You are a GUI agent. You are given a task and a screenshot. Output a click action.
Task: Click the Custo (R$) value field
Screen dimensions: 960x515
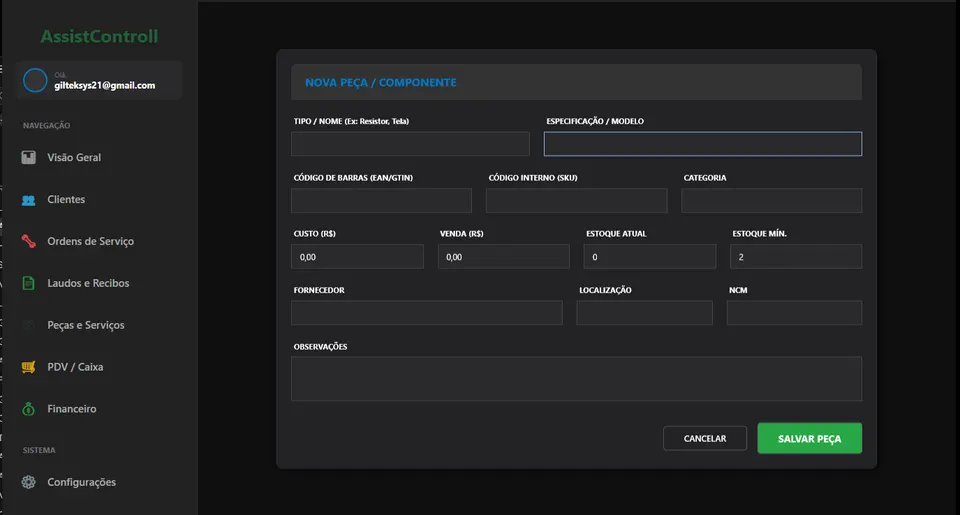[358, 257]
